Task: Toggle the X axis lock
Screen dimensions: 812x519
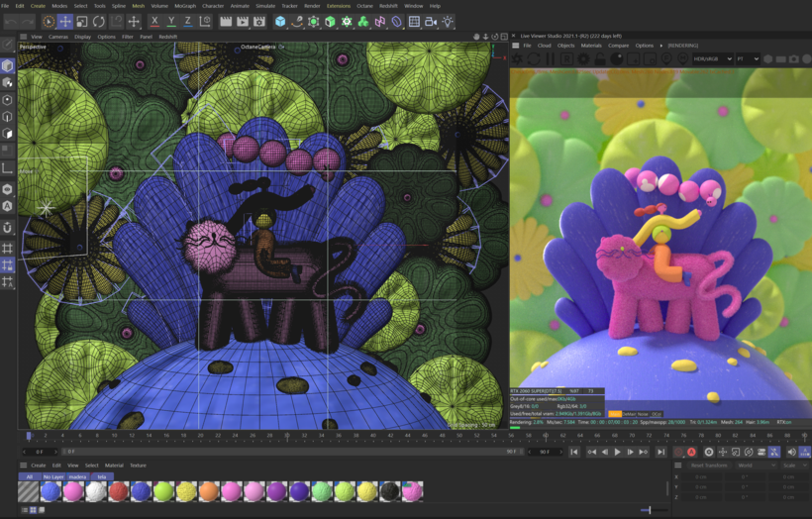Action: 154,22
